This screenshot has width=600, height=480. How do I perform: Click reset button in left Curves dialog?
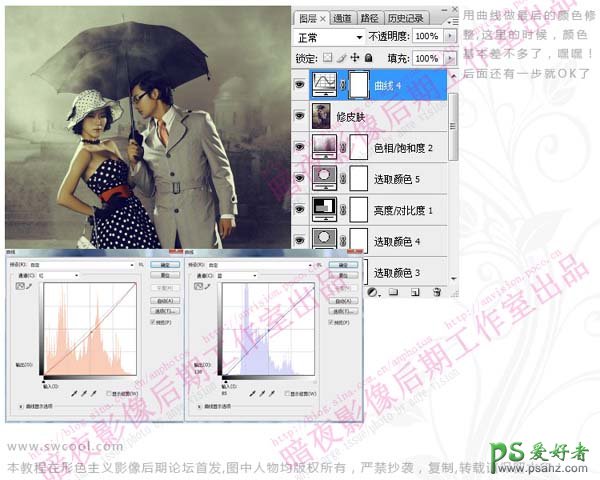[x=165, y=275]
